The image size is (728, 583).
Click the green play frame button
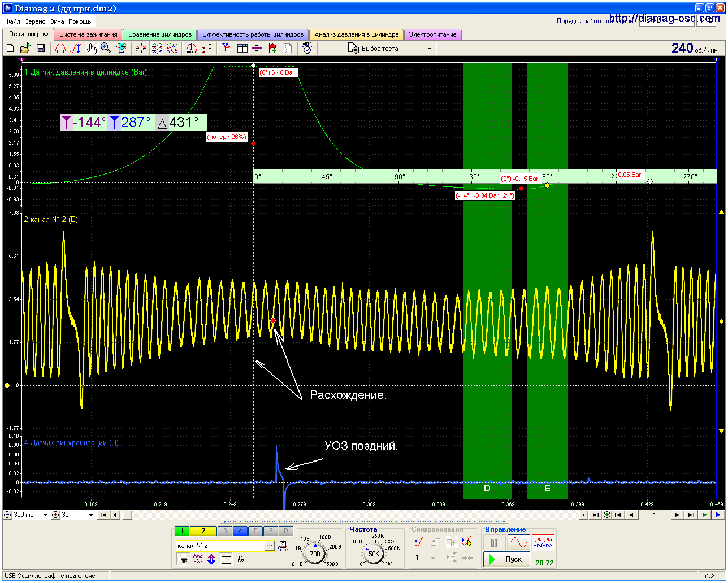coord(704,515)
